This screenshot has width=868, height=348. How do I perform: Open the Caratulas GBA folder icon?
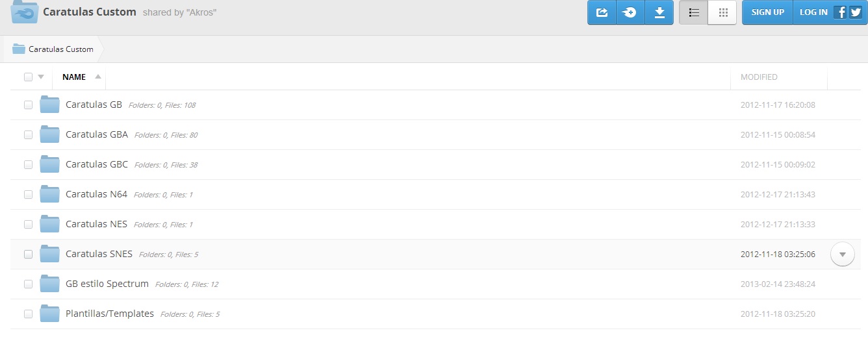pyautogui.click(x=50, y=134)
